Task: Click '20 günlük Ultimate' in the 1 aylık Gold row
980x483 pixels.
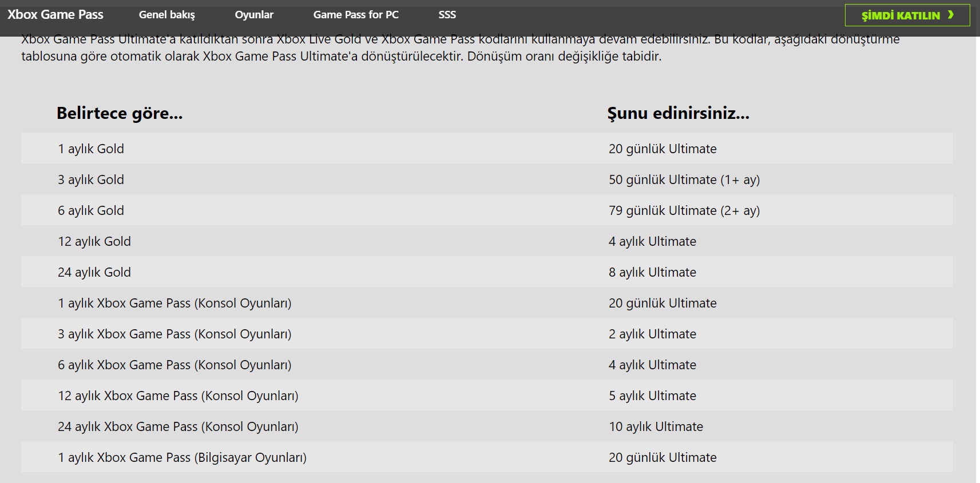Action: click(662, 149)
